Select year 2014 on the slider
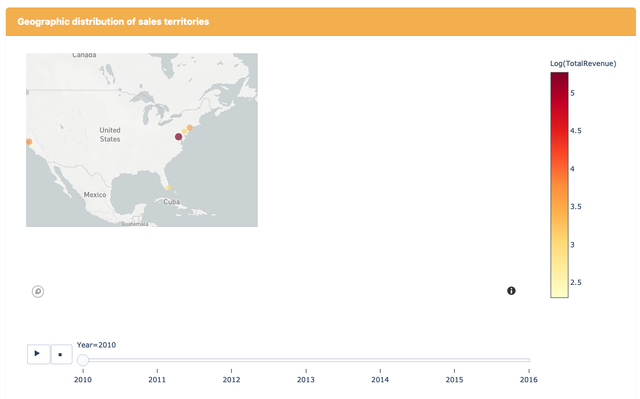Viewport: 640px width, 399px height. coord(380,379)
